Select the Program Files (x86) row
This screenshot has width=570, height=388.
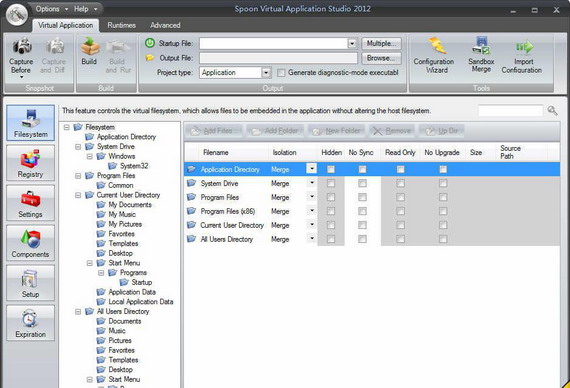372,211
